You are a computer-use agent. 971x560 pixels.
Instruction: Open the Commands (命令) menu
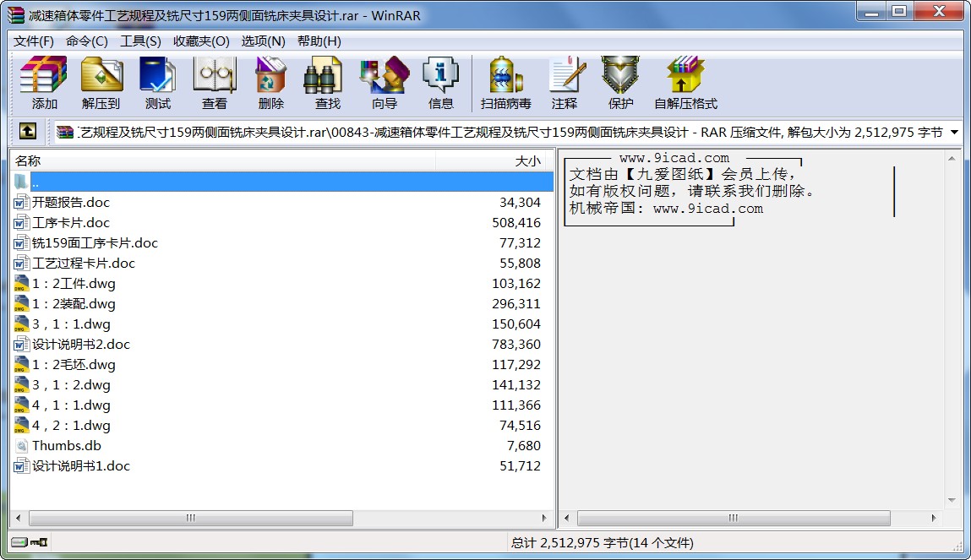coord(87,41)
